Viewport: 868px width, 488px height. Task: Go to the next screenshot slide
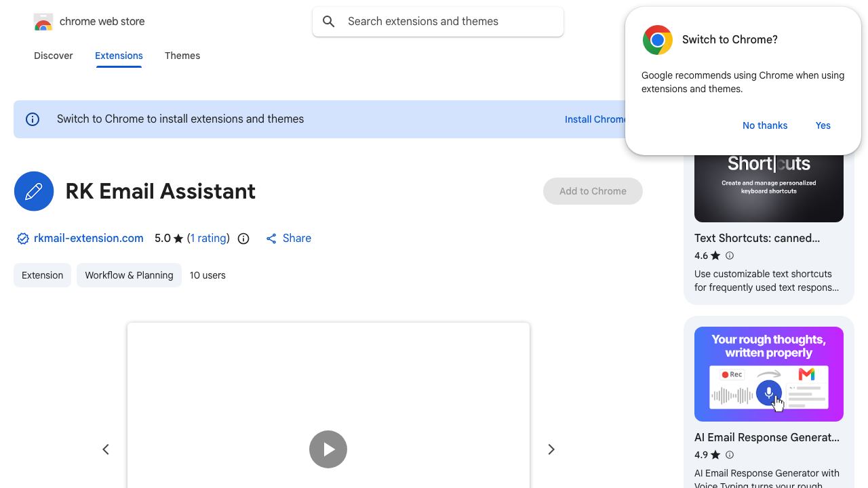(551, 449)
